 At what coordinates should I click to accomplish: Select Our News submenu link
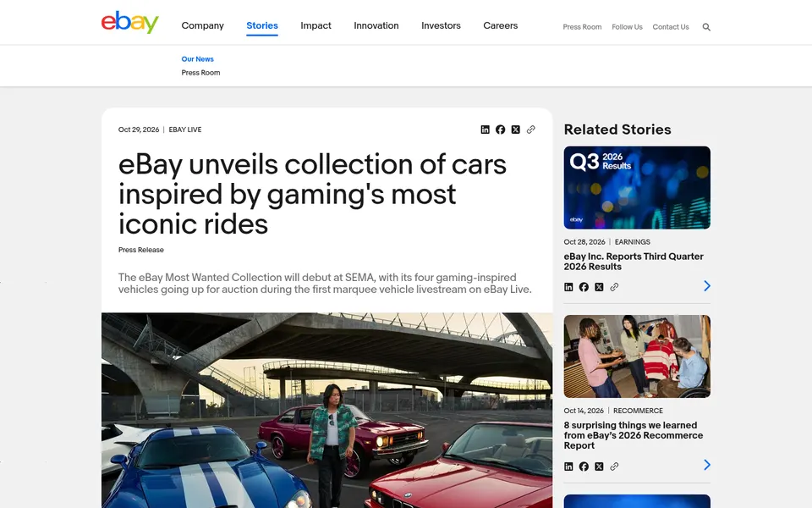point(197,59)
